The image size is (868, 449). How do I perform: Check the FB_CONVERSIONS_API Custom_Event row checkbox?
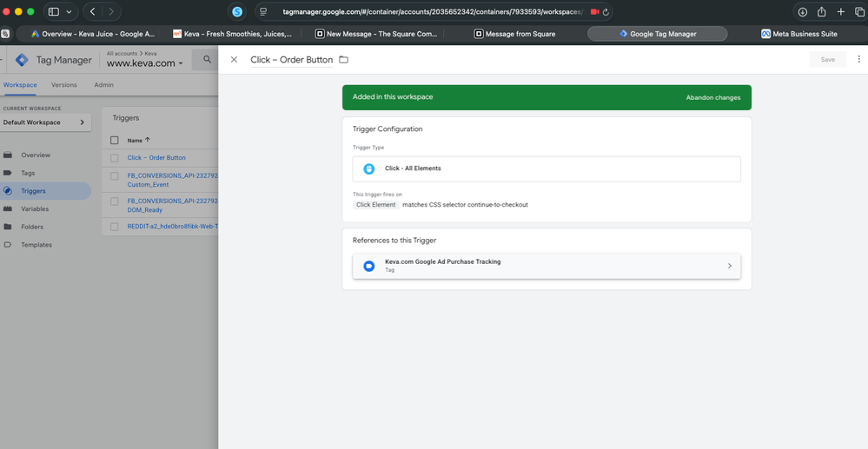[115, 176]
